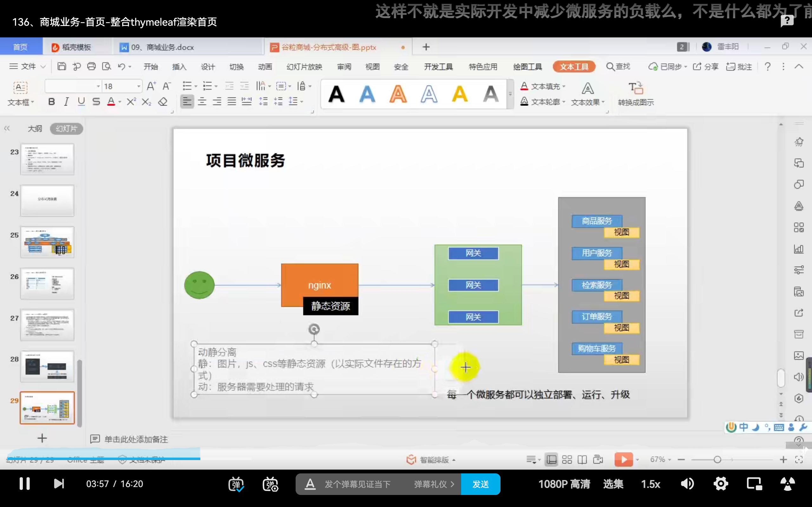Open the font size dropdown showing 18
This screenshot has width=812, height=507.
[x=138, y=87]
